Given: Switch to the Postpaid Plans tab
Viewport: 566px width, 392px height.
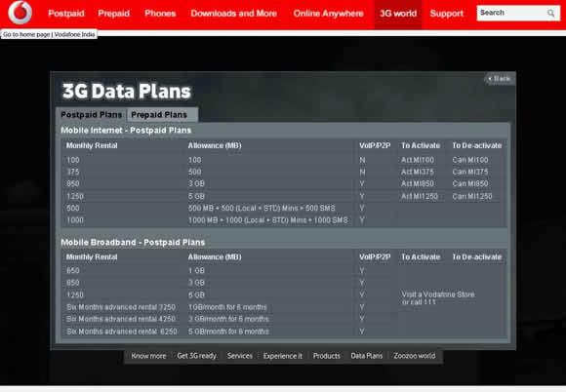Looking at the screenshot, I should tap(92, 115).
